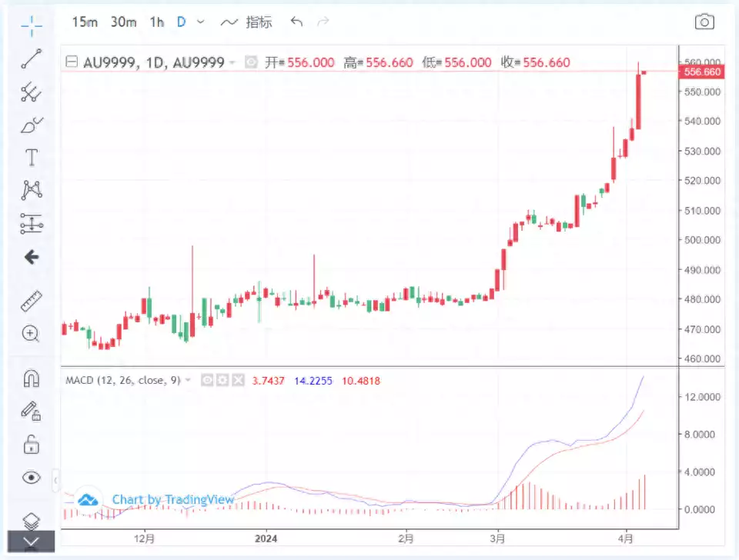
Task: Select the D daily timeframe
Action: (x=182, y=22)
